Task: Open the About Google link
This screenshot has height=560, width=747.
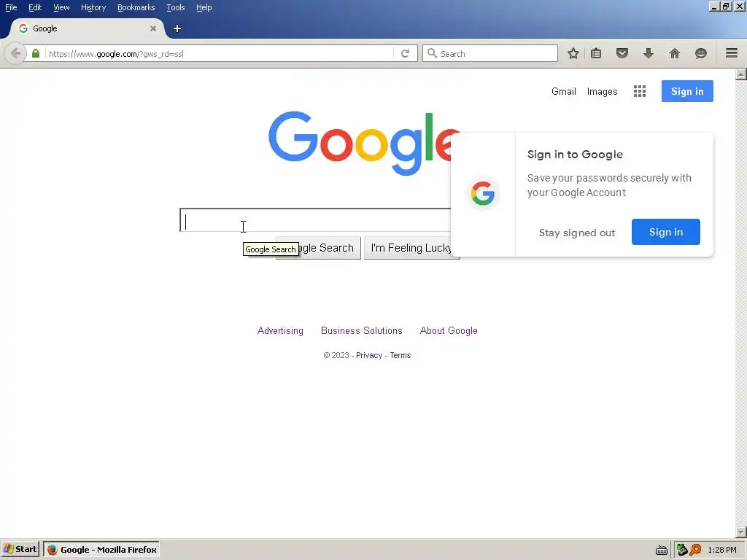Action: [x=449, y=330]
